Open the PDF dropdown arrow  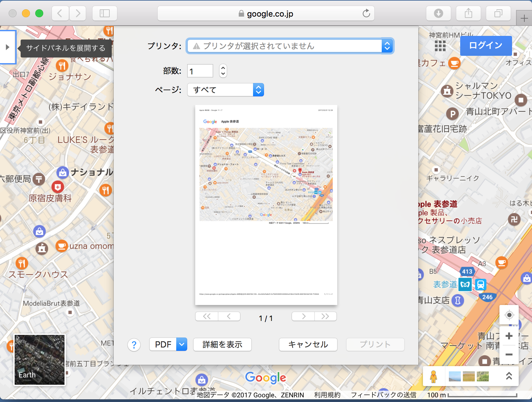182,345
